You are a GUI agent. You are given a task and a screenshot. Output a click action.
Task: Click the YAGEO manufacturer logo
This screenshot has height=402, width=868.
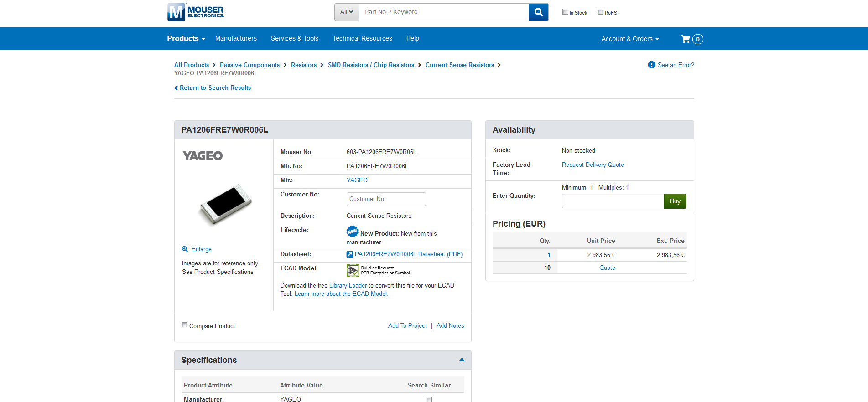coord(203,156)
